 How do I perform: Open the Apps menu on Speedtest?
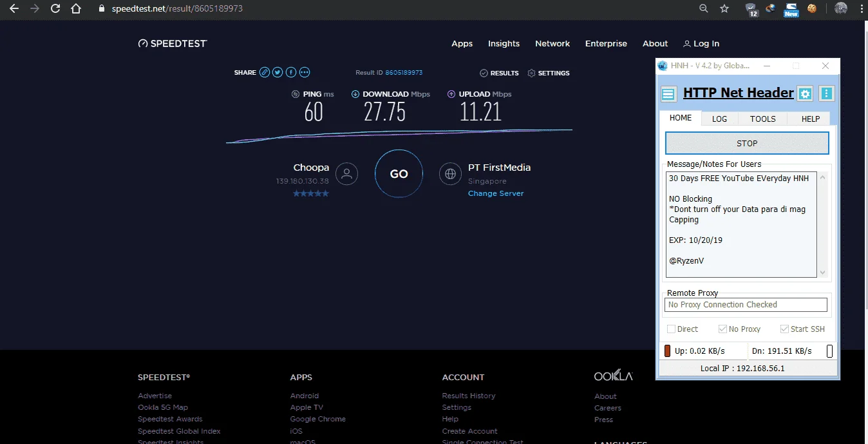(x=462, y=44)
